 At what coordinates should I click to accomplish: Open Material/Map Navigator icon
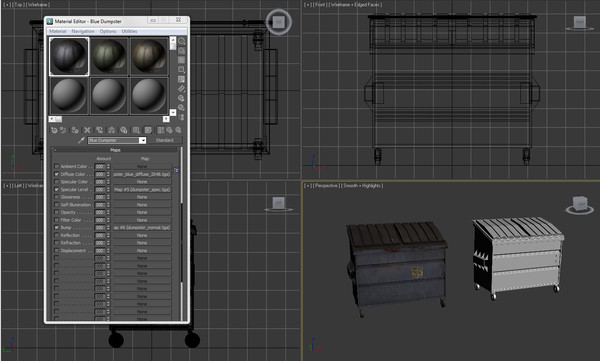[182, 117]
